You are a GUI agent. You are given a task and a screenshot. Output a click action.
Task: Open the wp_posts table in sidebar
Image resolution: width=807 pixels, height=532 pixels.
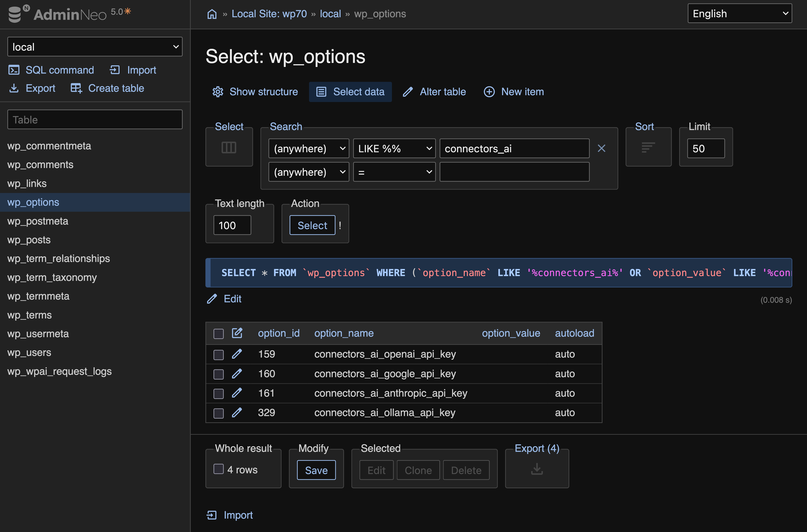pyautogui.click(x=29, y=240)
